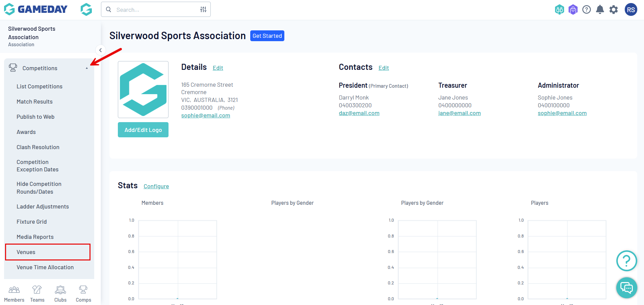Open Clash Resolution
The height and width of the screenshot is (305, 644).
tap(38, 147)
